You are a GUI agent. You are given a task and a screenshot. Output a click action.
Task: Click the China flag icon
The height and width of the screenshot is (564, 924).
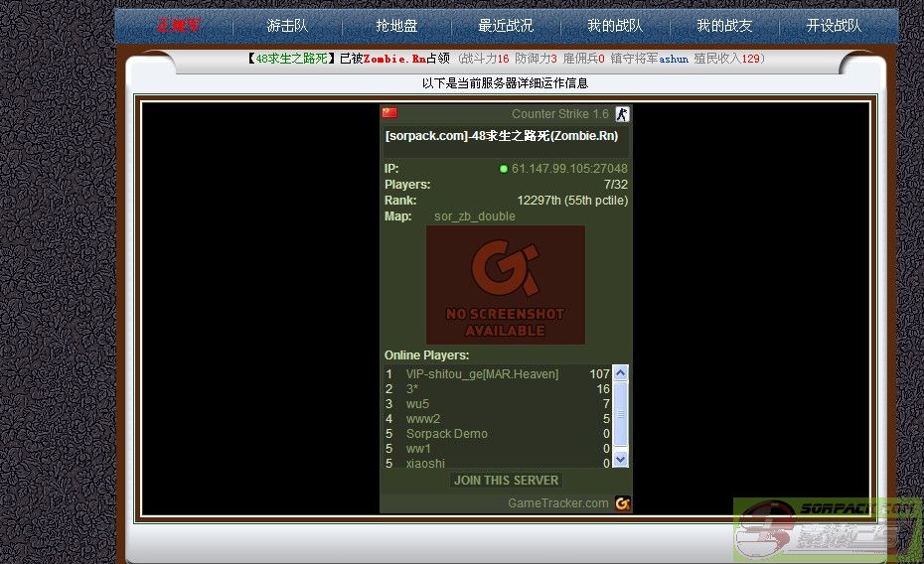[x=389, y=113]
